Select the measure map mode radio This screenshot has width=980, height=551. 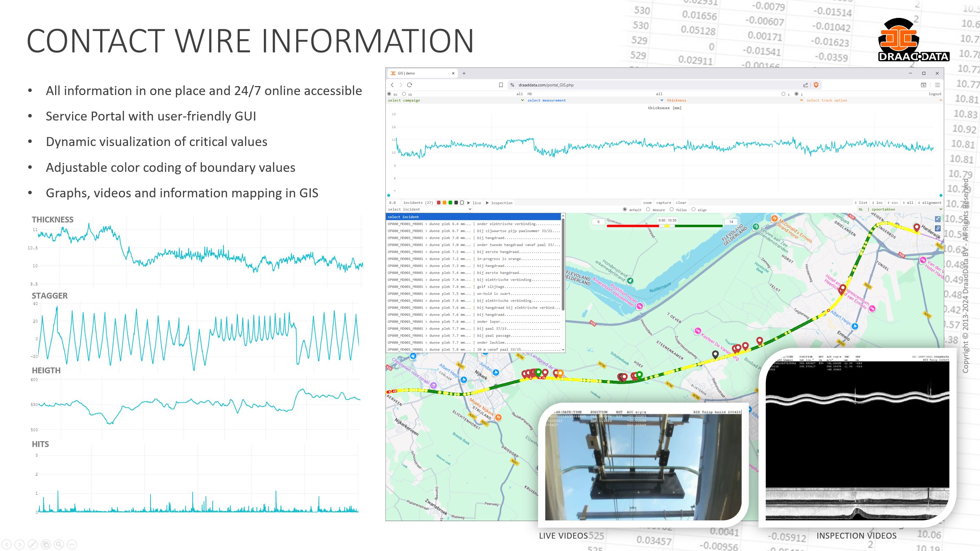(648, 209)
